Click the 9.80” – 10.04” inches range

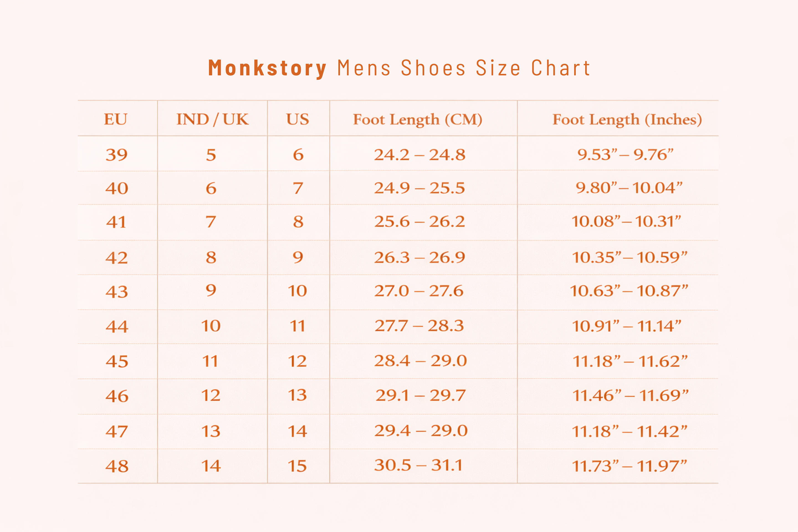click(629, 188)
